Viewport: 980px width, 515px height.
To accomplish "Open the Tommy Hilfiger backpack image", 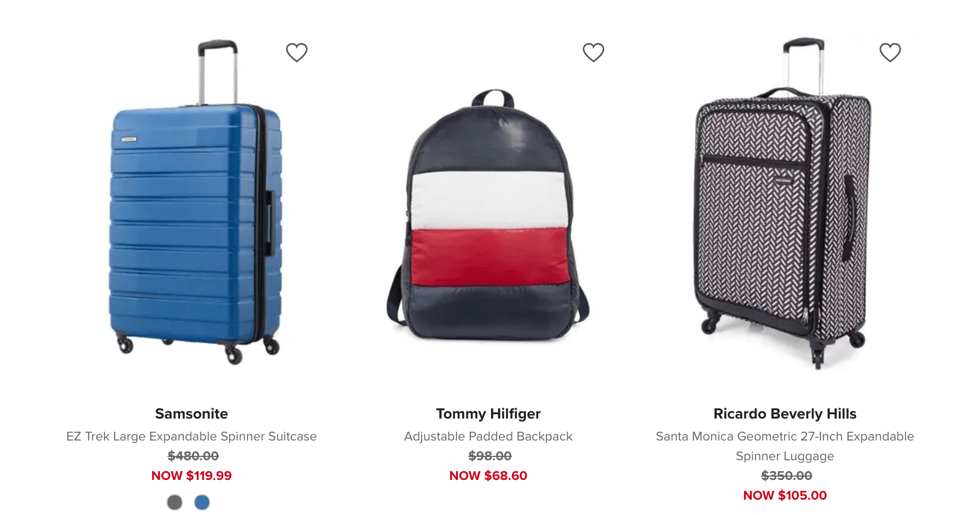I will (x=488, y=215).
